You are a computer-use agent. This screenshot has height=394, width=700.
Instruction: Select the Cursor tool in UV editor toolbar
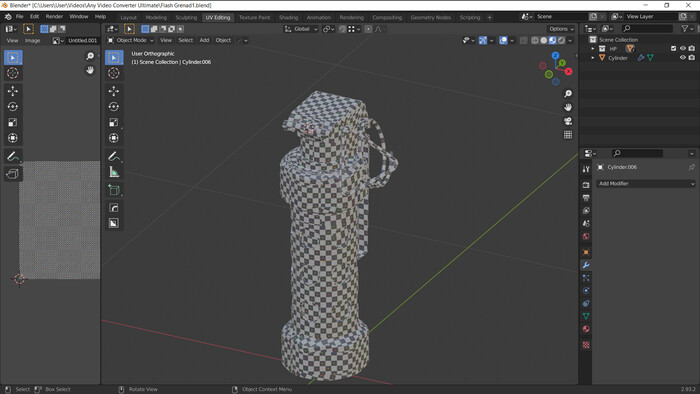click(13, 73)
